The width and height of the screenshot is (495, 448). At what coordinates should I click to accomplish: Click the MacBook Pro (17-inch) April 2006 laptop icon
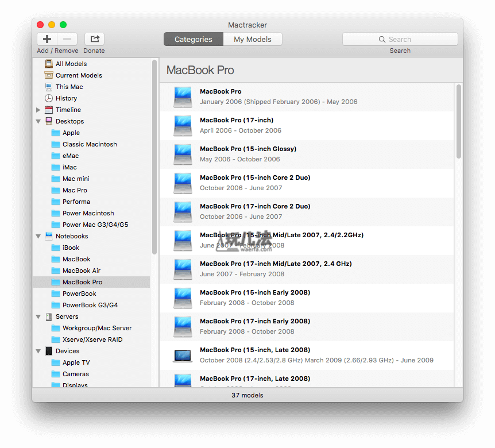coord(183,126)
